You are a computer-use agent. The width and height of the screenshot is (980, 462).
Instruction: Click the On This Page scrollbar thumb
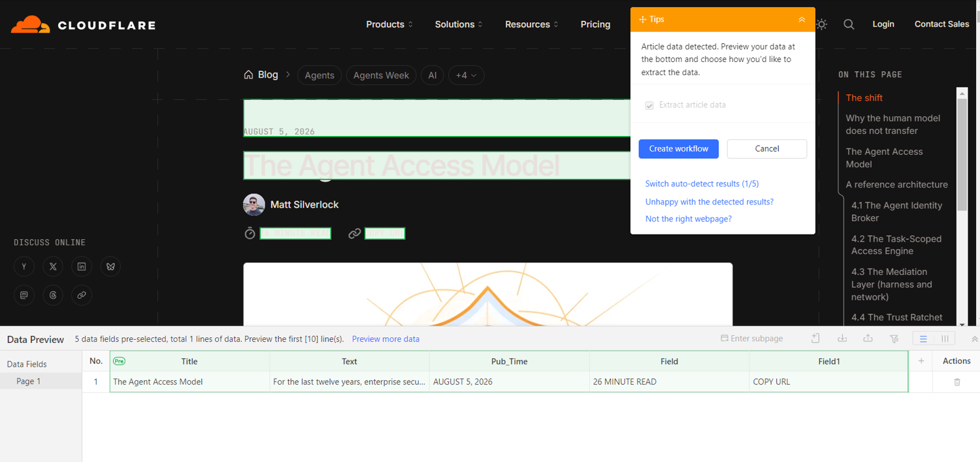pos(962,154)
